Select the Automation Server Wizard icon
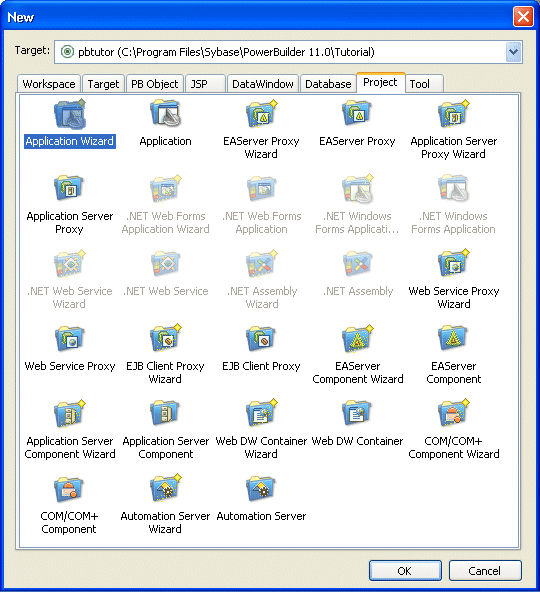Screen dimensions: 540x592 [165, 488]
